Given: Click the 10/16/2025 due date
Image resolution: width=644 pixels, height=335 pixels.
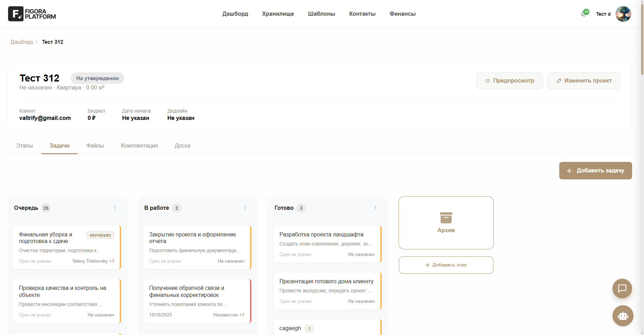Looking at the screenshot, I should [161, 315].
